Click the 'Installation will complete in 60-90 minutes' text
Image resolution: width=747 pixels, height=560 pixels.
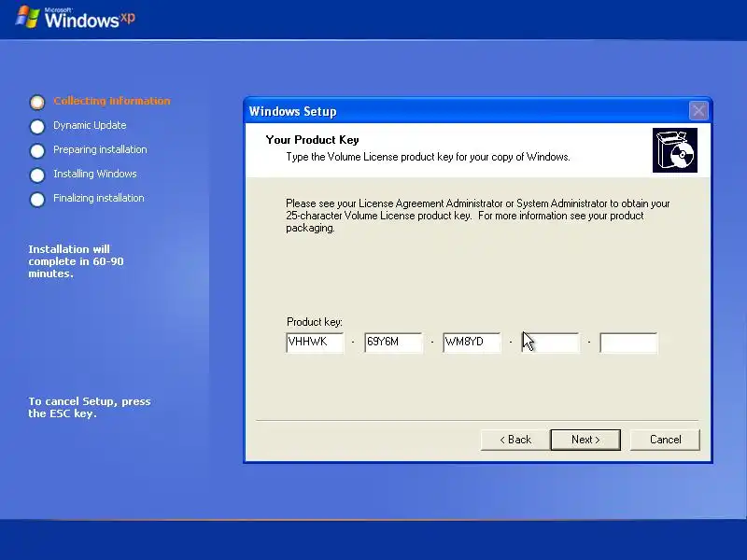click(x=76, y=261)
